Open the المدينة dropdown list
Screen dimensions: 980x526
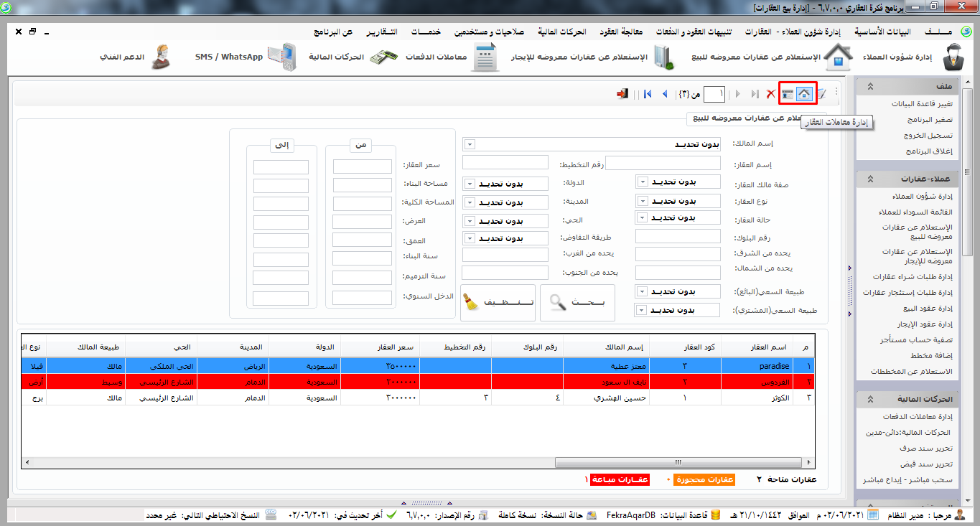[470, 202]
